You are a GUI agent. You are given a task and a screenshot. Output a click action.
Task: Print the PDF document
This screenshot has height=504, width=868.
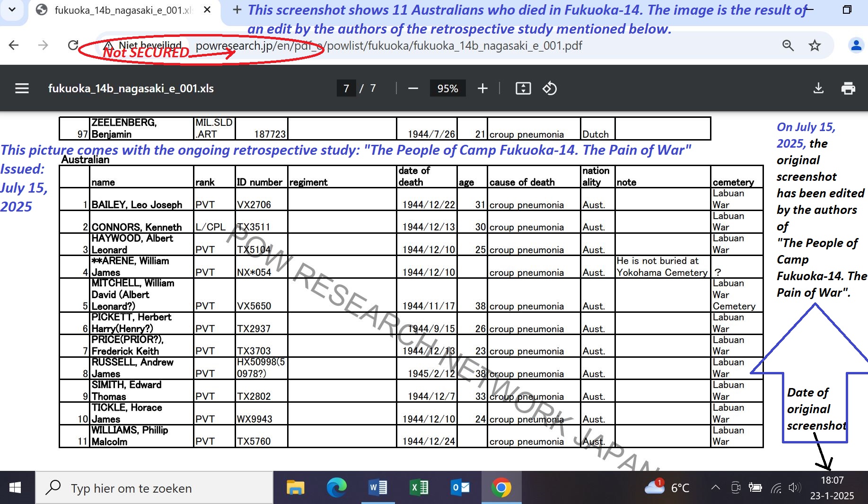tap(848, 88)
